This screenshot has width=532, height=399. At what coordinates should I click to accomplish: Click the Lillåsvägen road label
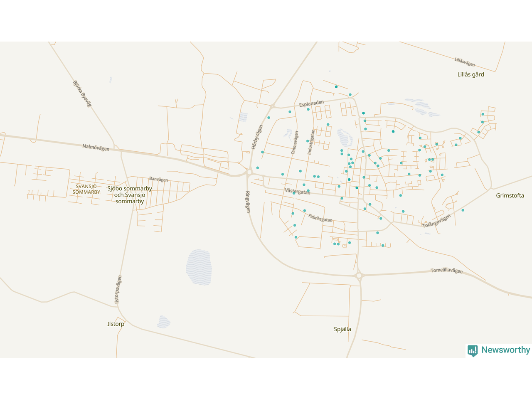pos(464,62)
